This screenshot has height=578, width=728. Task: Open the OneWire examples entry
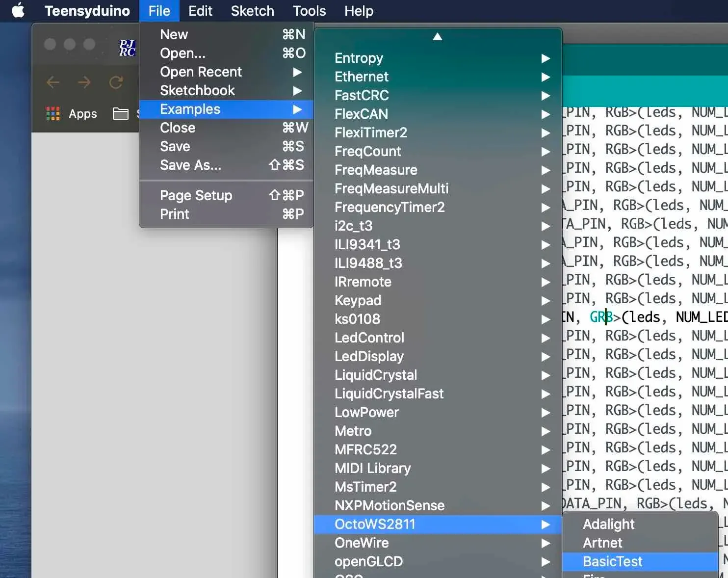[x=438, y=543]
